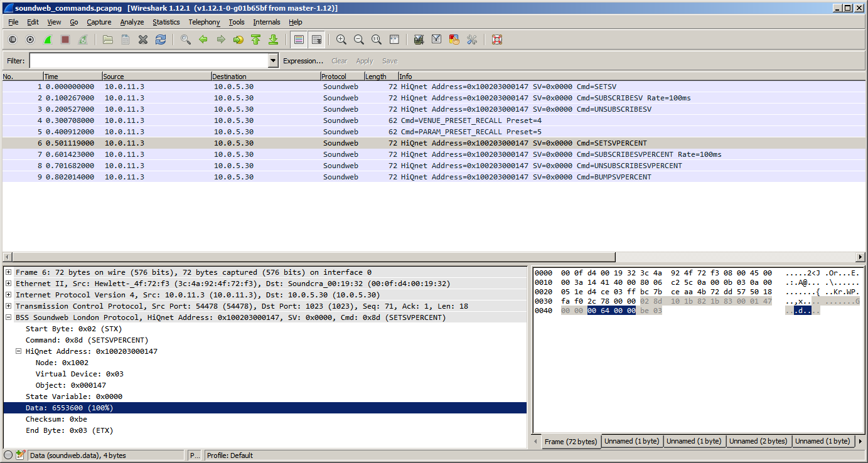Screen dimensions: 868x463
Task: Switch to Frame (72 bytes) tab
Action: (570, 441)
